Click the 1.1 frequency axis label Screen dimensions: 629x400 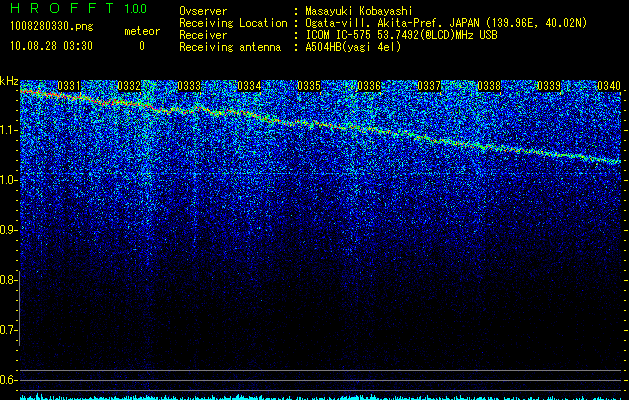tap(6, 130)
